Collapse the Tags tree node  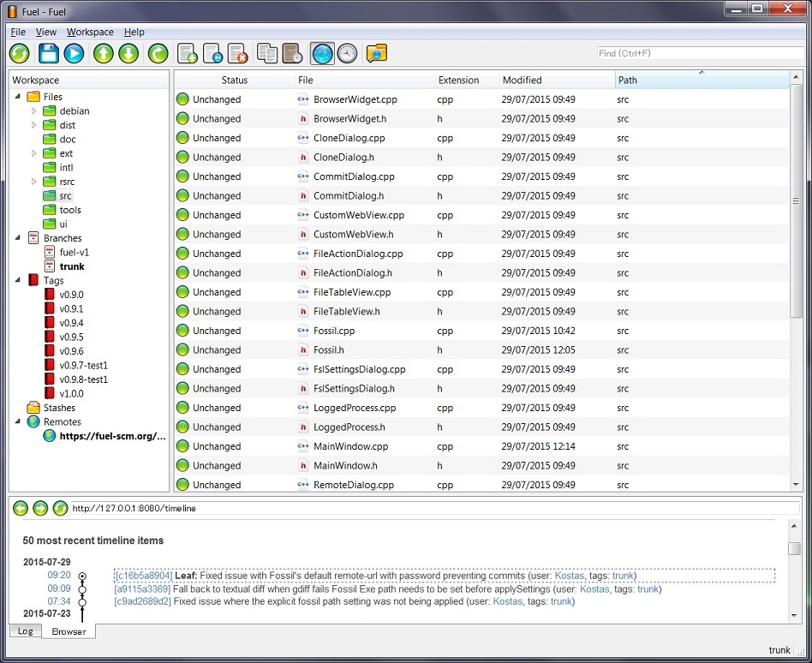coord(19,280)
